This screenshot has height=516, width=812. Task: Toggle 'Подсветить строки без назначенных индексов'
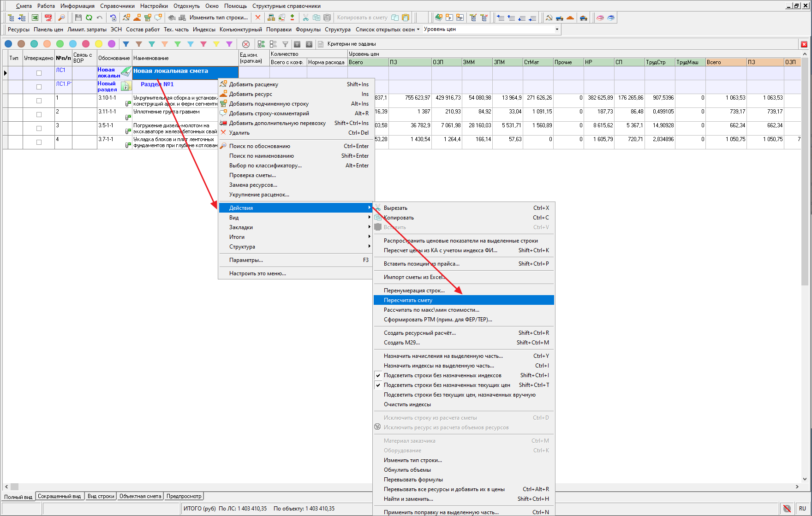(x=442, y=375)
